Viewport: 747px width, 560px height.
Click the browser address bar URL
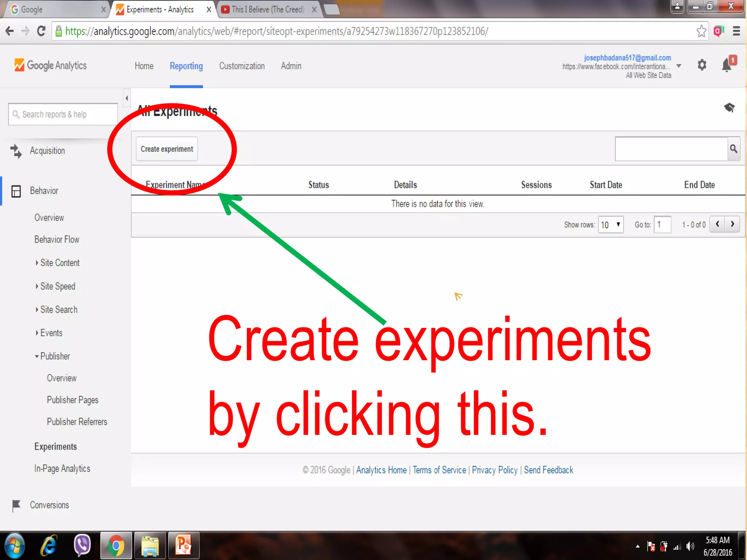point(276,31)
